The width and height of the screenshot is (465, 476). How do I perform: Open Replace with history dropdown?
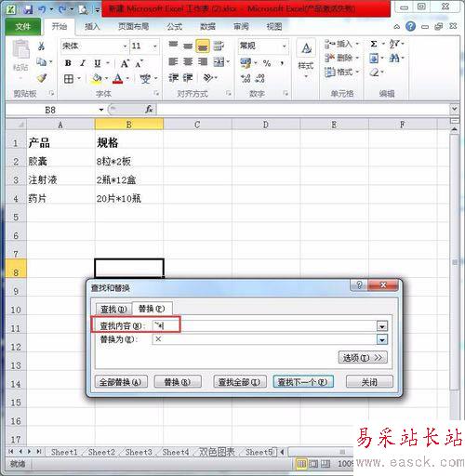[382, 339]
